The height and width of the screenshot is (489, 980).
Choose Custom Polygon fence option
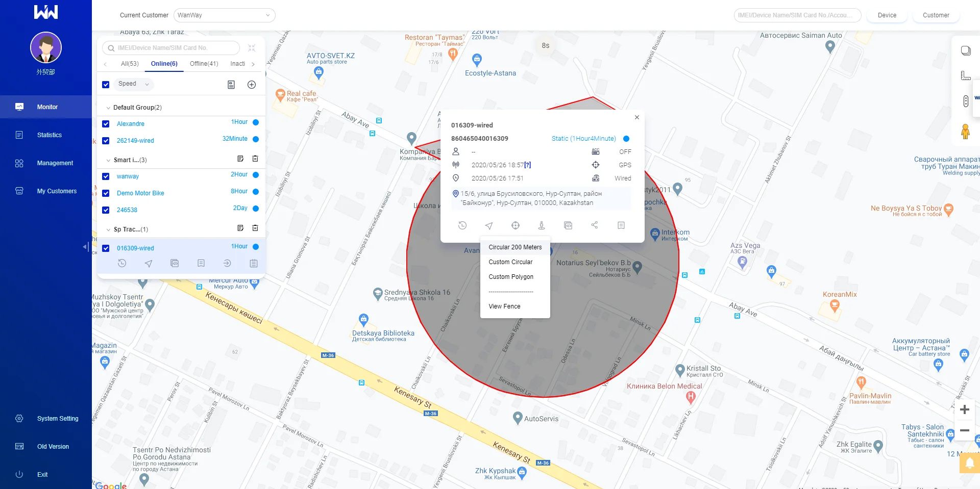(515, 277)
